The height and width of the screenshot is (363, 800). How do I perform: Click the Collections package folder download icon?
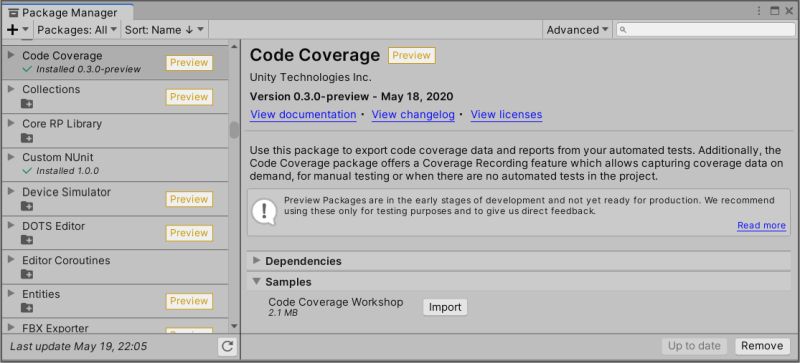click(x=27, y=104)
